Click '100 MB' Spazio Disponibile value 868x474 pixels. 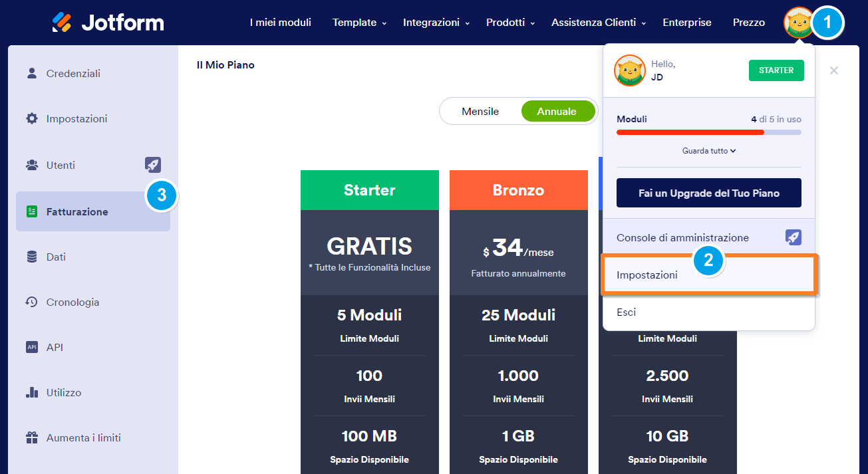(370, 436)
